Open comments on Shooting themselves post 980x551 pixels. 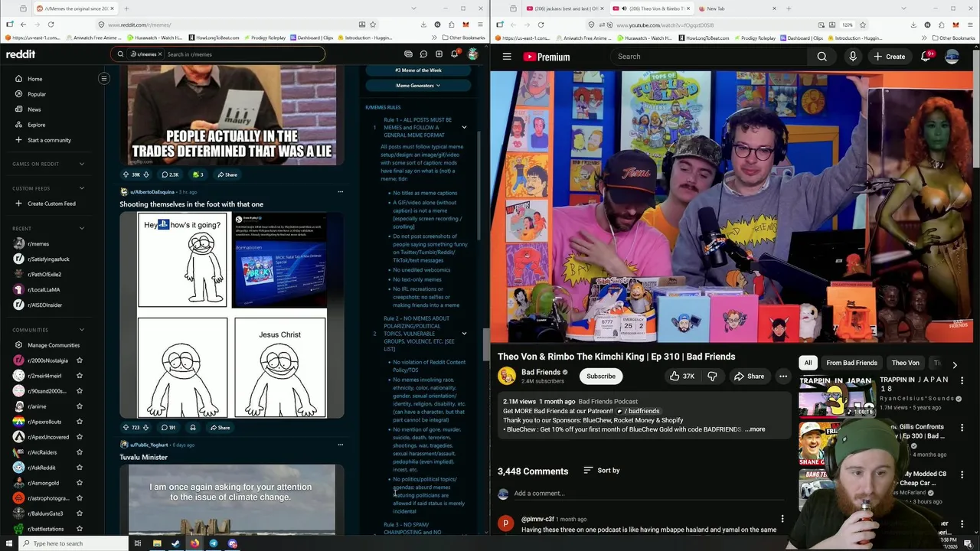[x=168, y=428]
